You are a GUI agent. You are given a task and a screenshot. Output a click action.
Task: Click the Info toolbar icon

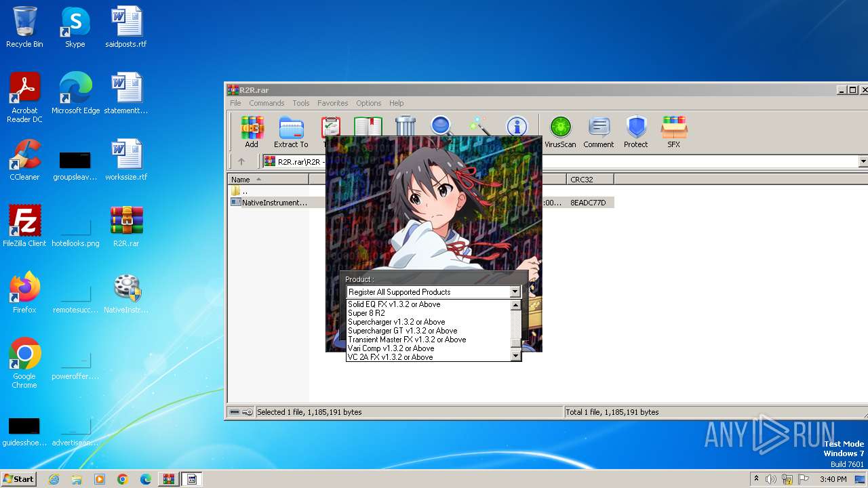point(517,126)
